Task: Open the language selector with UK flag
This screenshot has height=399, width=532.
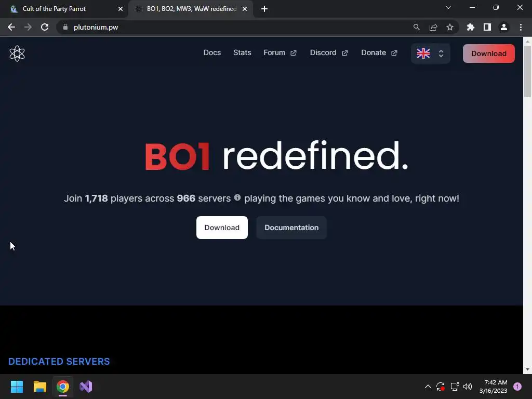Action: 430,54
